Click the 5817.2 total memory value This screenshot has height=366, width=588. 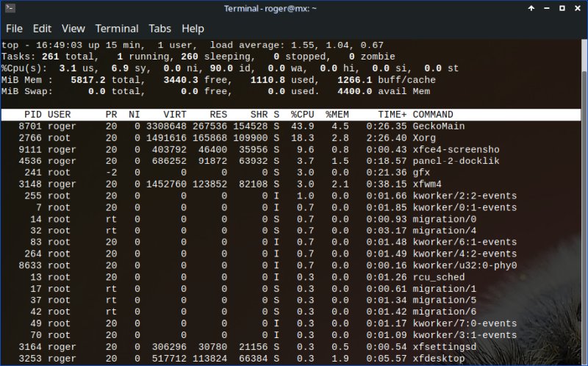[88, 80]
